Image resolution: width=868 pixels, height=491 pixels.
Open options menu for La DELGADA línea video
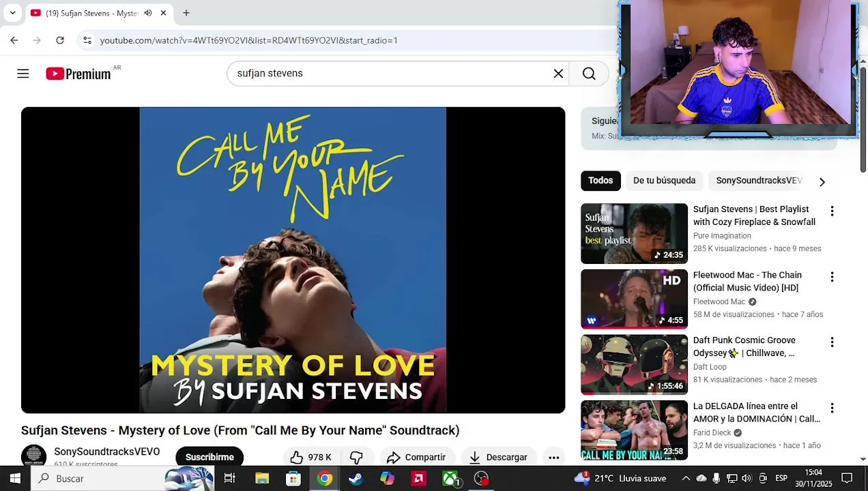coord(832,408)
